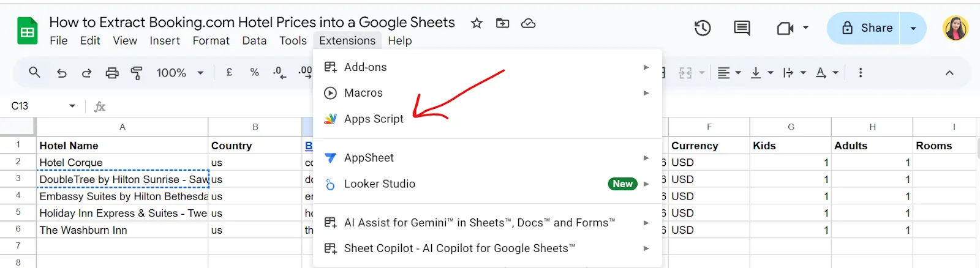Format as currency pound sign
This screenshot has height=268, width=980.
point(230,72)
